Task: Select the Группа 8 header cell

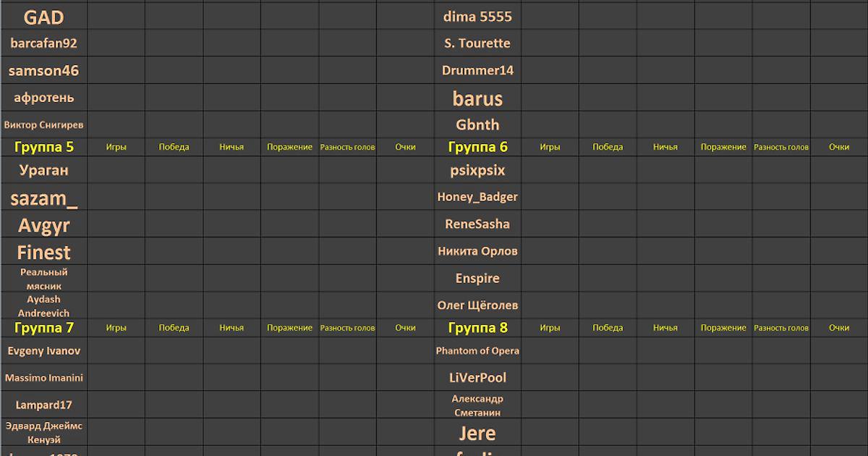Action: click(x=477, y=328)
